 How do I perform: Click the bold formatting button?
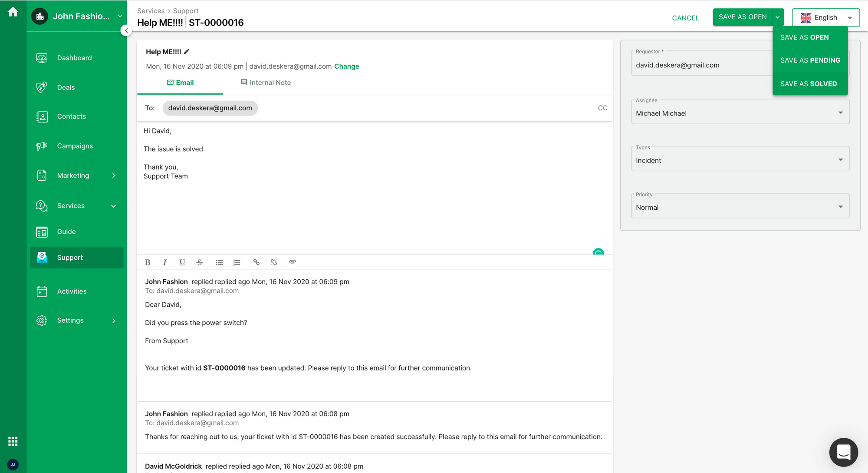pos(147,261)
